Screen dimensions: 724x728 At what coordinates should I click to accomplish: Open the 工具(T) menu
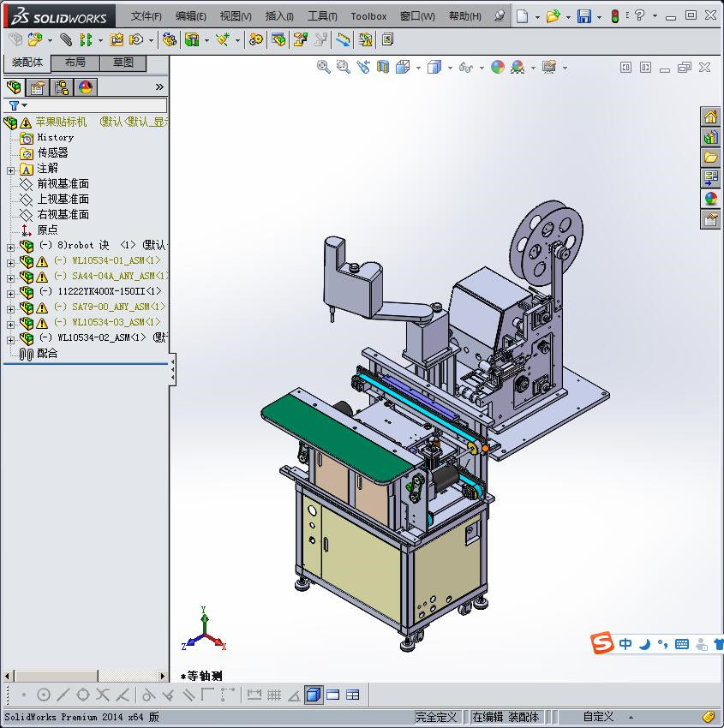pos(321,16)
